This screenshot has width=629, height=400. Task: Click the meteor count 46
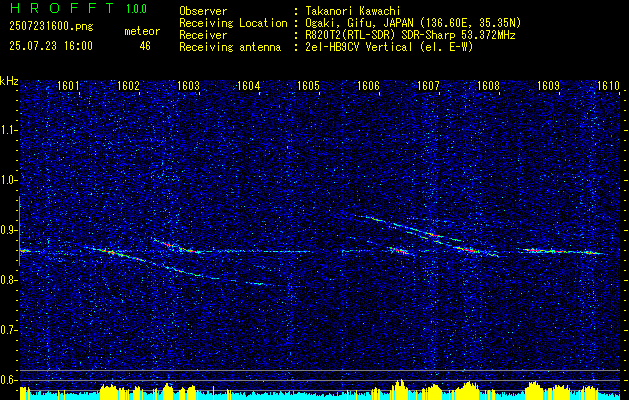point(145,46)
